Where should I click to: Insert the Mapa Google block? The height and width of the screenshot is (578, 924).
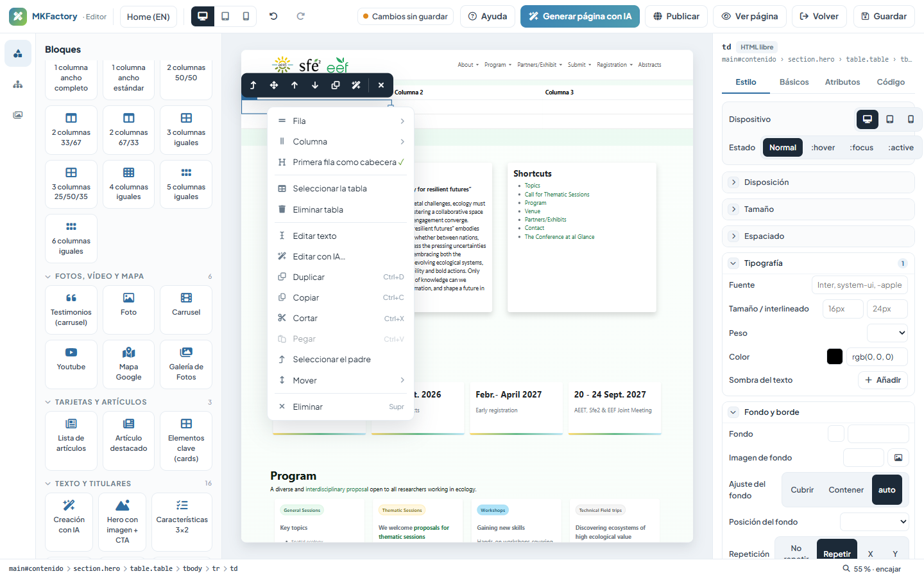point(128,364)
